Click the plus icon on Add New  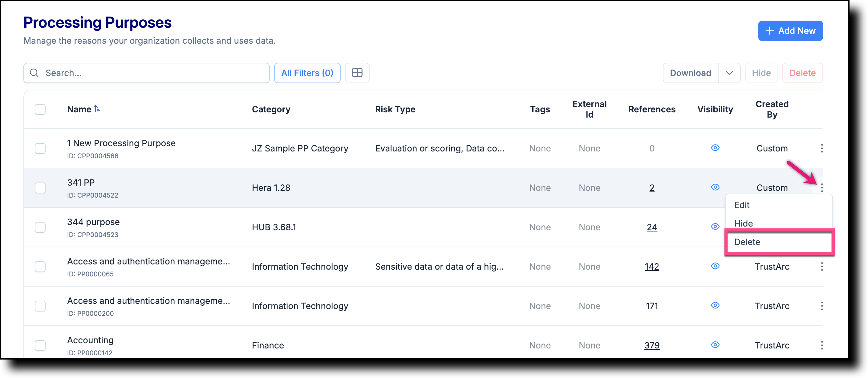click(770, 31)
